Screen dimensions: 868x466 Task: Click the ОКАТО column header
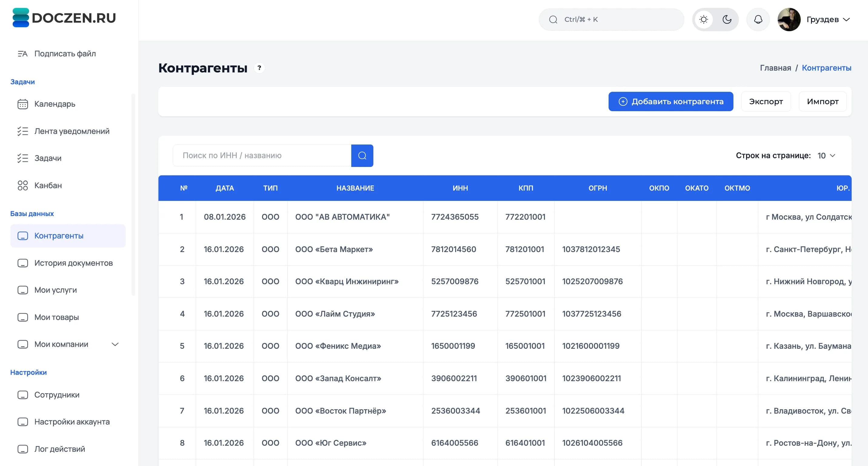click(x=697, y=188)
